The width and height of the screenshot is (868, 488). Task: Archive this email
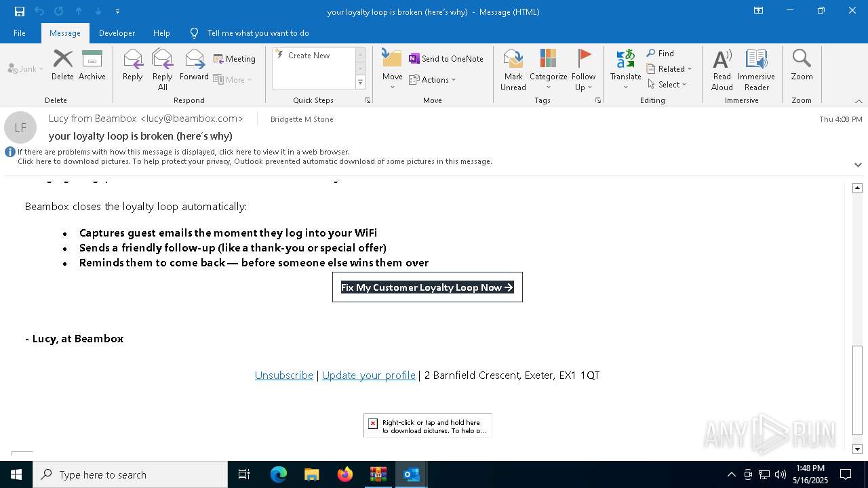[x=92, y=66]
